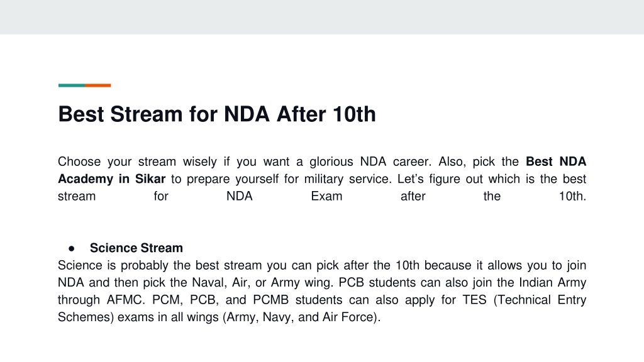Viewport: 644px width, 362px height.
Task: Click the word "AFMC" in the paragraph
Action: click(125, 300)
